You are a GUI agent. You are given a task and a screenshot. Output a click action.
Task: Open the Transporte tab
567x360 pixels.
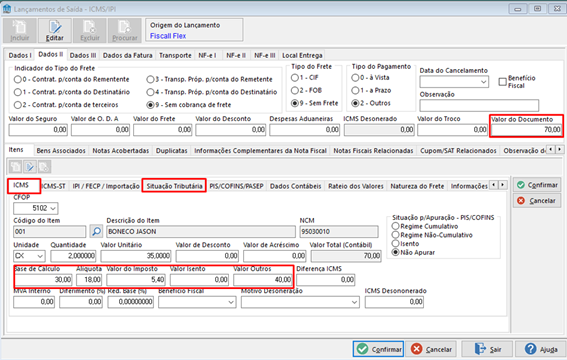point(175,55)
